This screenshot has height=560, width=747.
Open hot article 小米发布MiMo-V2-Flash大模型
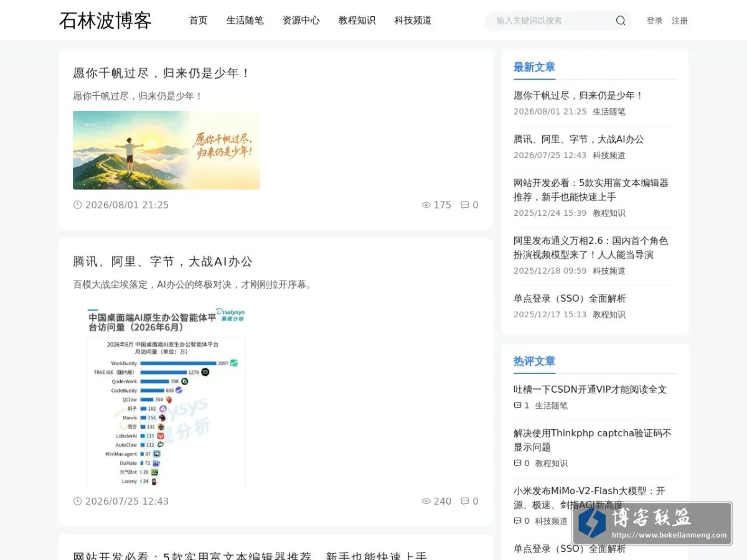coord(590,498)
